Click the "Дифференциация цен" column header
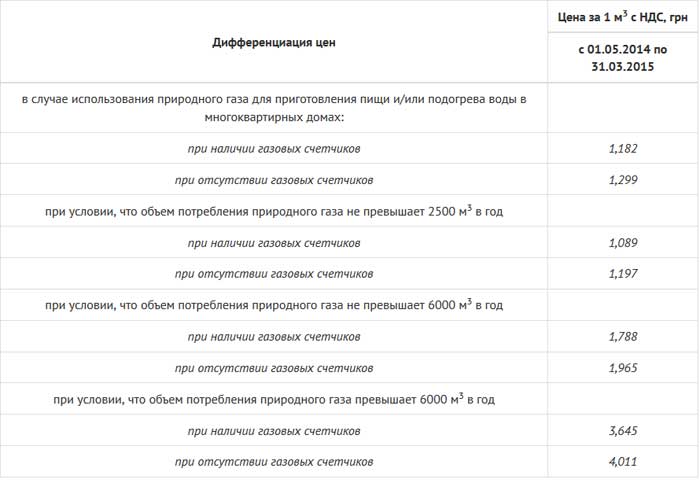Screen dimensions: 700x483 pos(274,41)
